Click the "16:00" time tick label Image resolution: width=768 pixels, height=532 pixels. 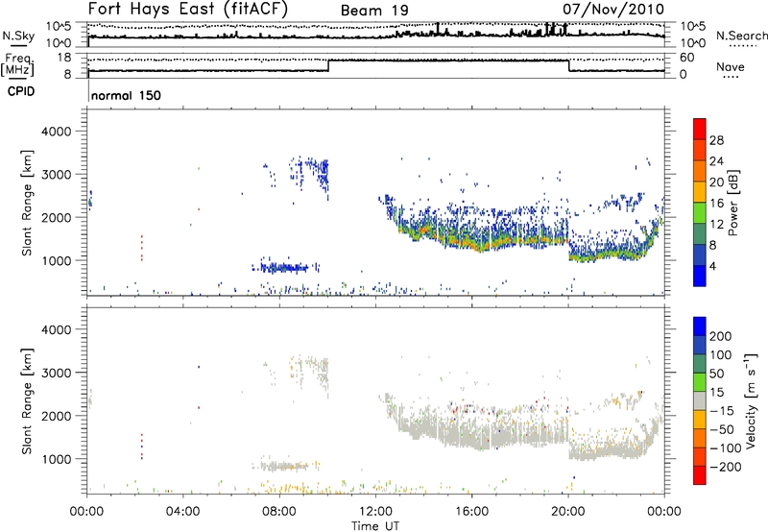pyautogui.click(x=471, y=512)
